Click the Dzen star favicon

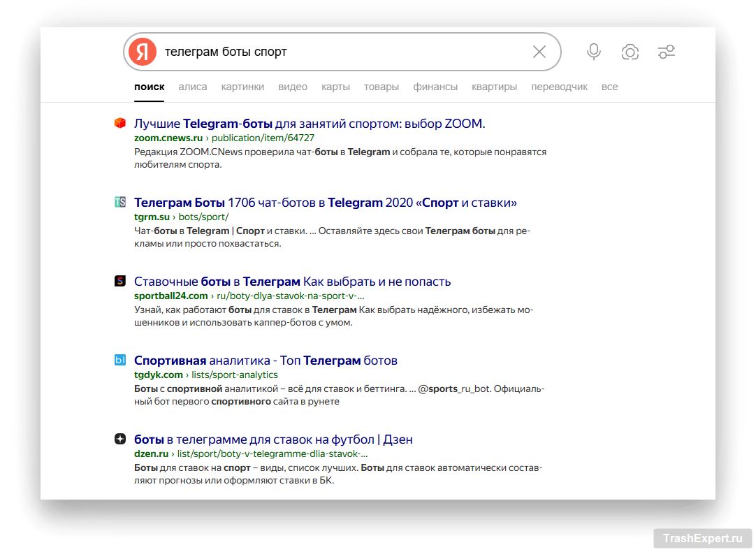point(120,440)
